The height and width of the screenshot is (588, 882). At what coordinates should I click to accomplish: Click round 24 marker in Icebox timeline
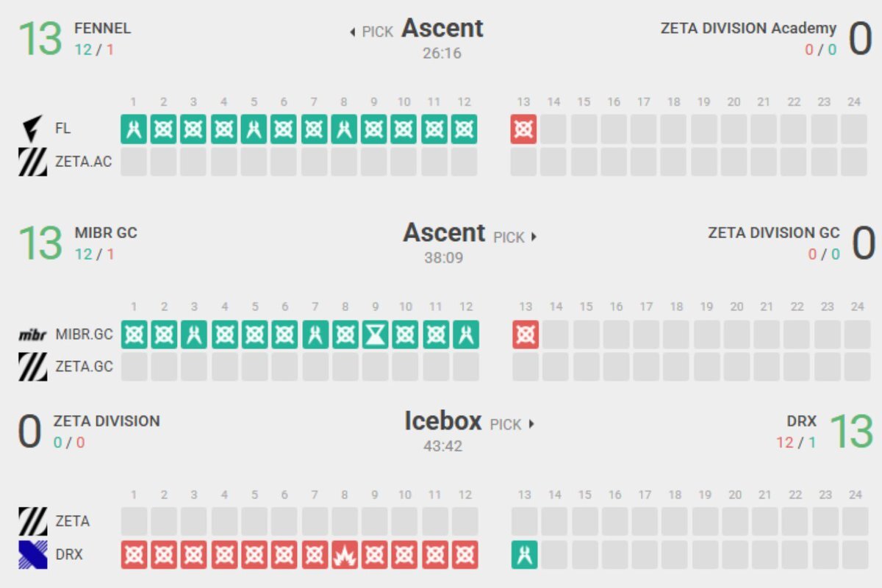coord(854,495)
